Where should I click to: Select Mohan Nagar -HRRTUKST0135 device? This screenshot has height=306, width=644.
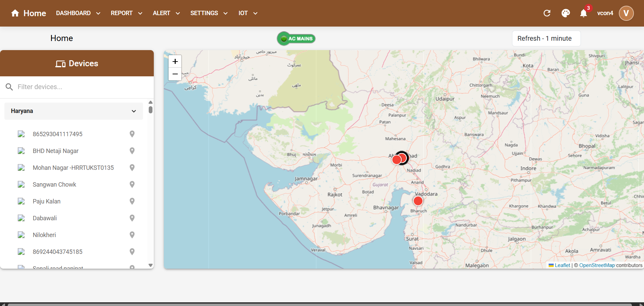click(73, 168)
